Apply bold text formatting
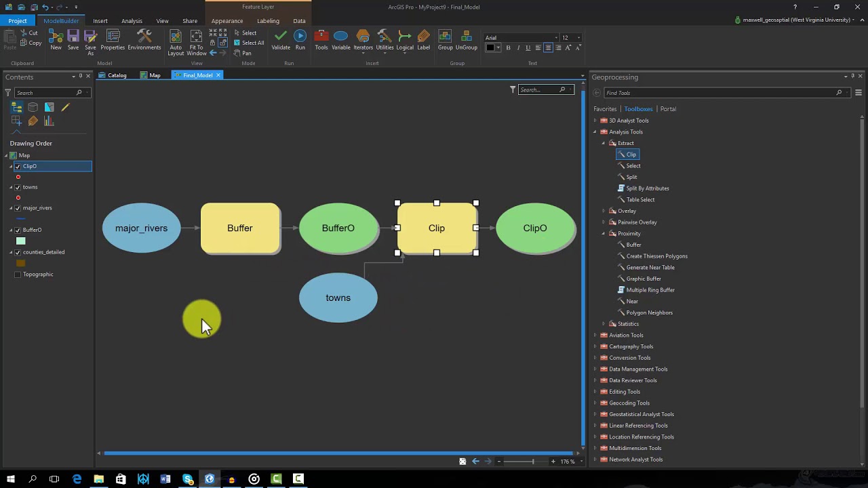 tap(508, 47)
